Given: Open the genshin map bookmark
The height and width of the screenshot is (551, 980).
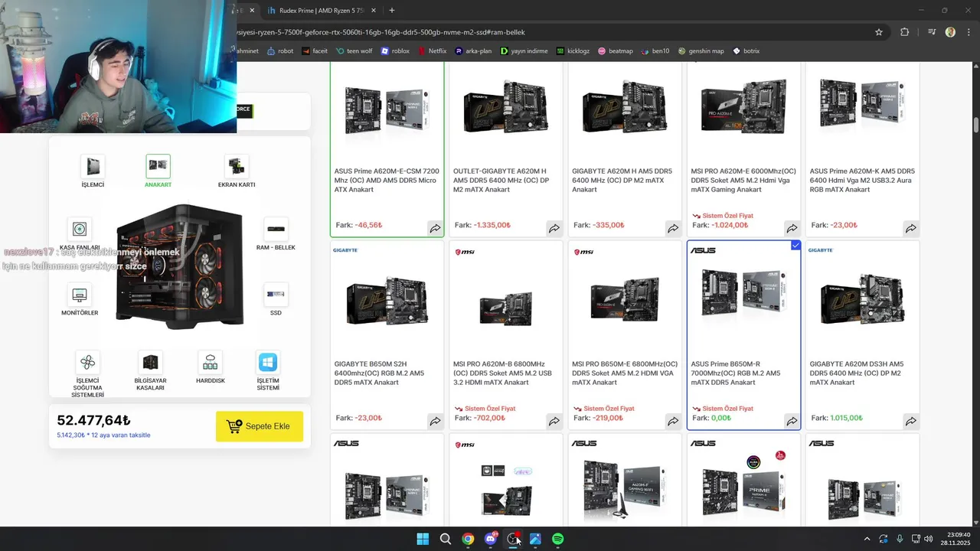Looking at the screenshot, I should click(701, 51).
